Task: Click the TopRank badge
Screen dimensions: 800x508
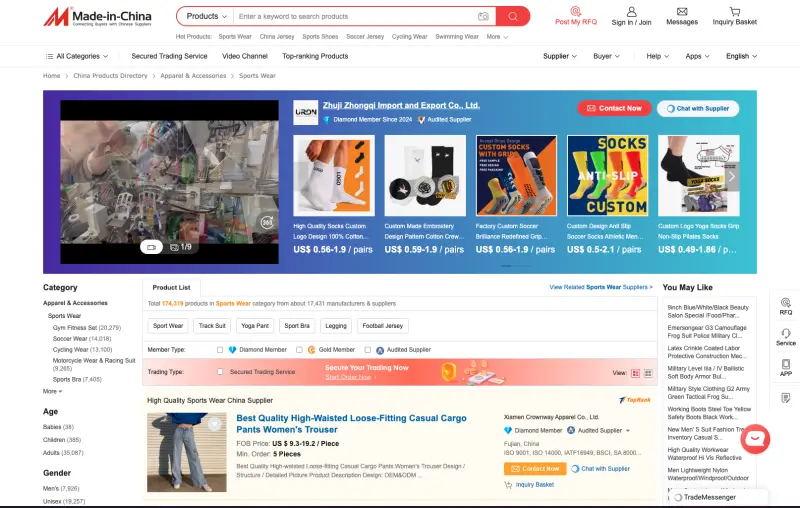Action: (635, 400)
